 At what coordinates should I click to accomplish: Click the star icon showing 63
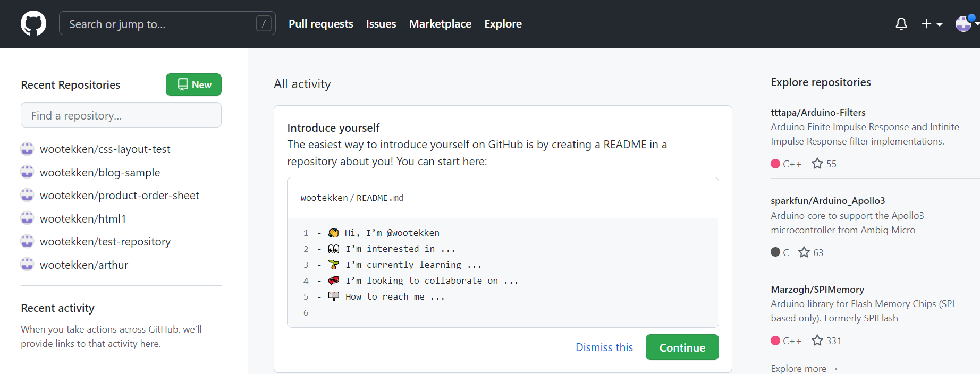(804, 252)
